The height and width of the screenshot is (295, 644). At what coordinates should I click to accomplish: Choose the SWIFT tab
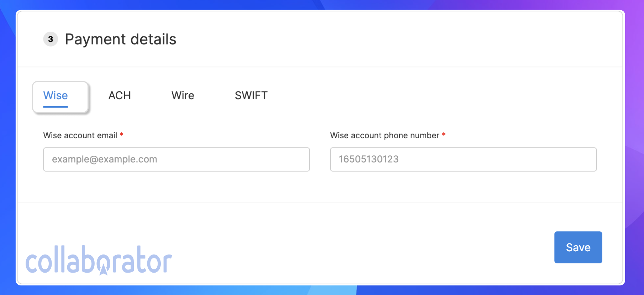click(x=251, y=96)
